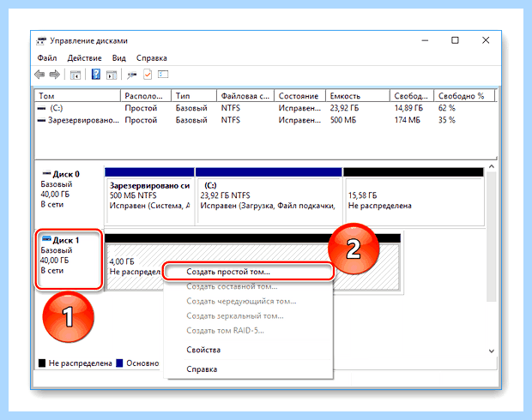Click the 174 МБ free space cell
The height and width of the screenshot is (420, 532).
click(x=407, y=120)
